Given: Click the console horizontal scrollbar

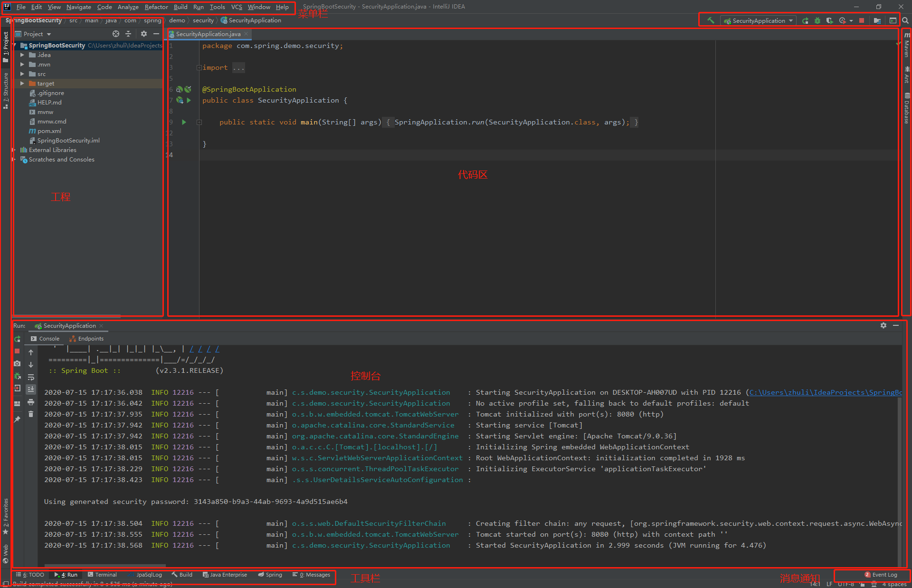Looking at the screenshot, I should (104, 566).
